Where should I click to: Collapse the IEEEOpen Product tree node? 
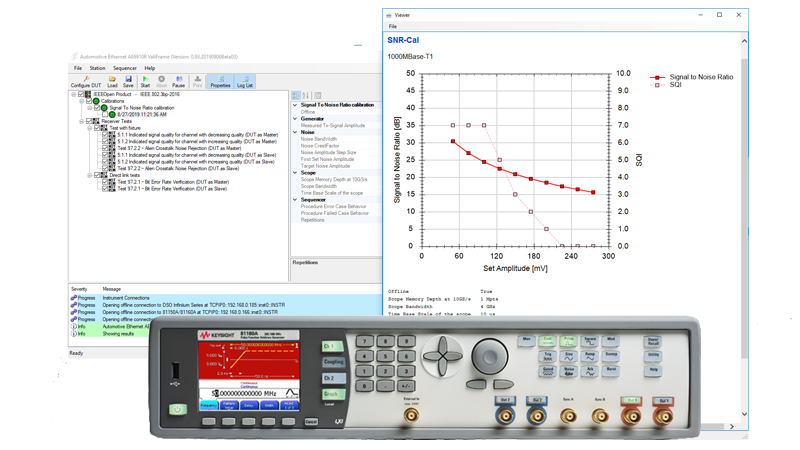(x=73, y=94)
